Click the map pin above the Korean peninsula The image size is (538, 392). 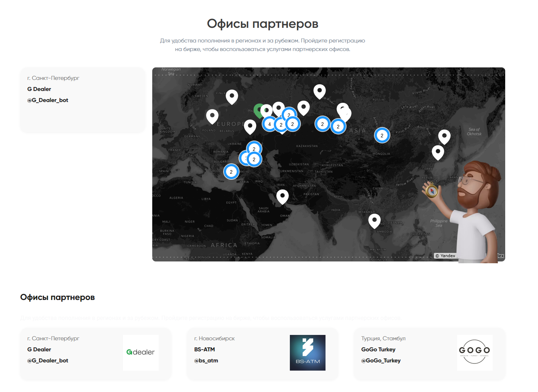pos(438,152)
